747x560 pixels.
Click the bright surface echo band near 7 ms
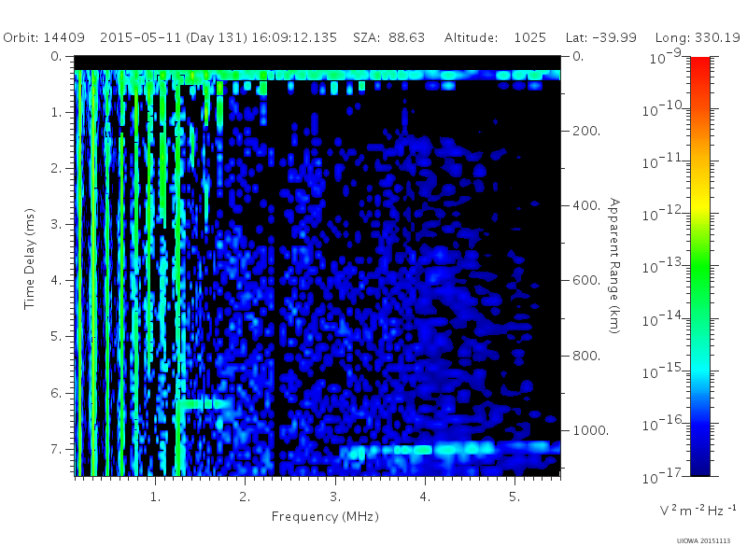pos(450,449)
